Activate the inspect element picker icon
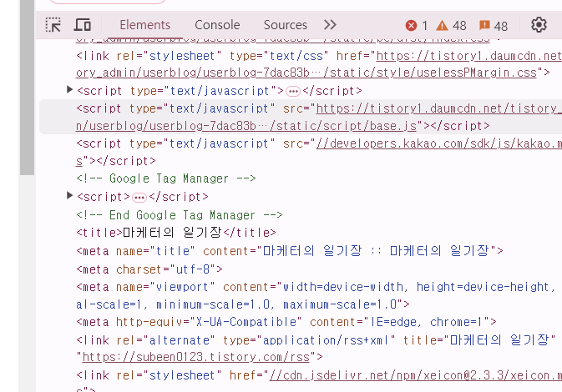562x392 pixels. coord(53,25)
